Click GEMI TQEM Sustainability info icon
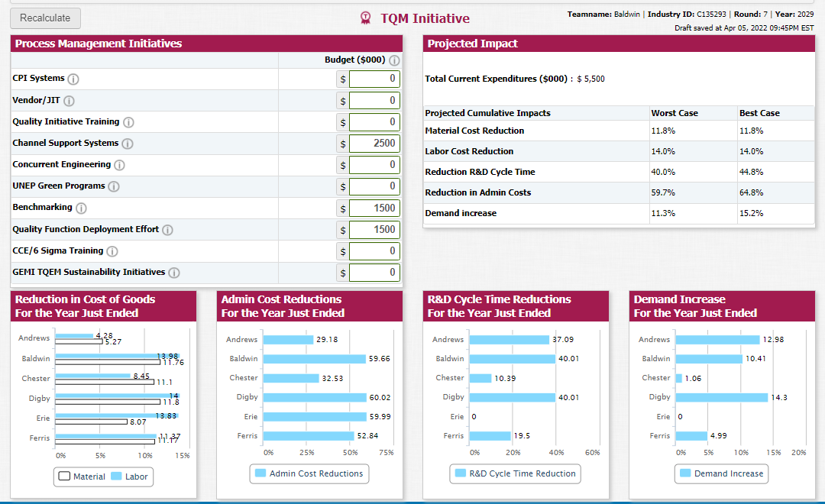 coord(174,273)
